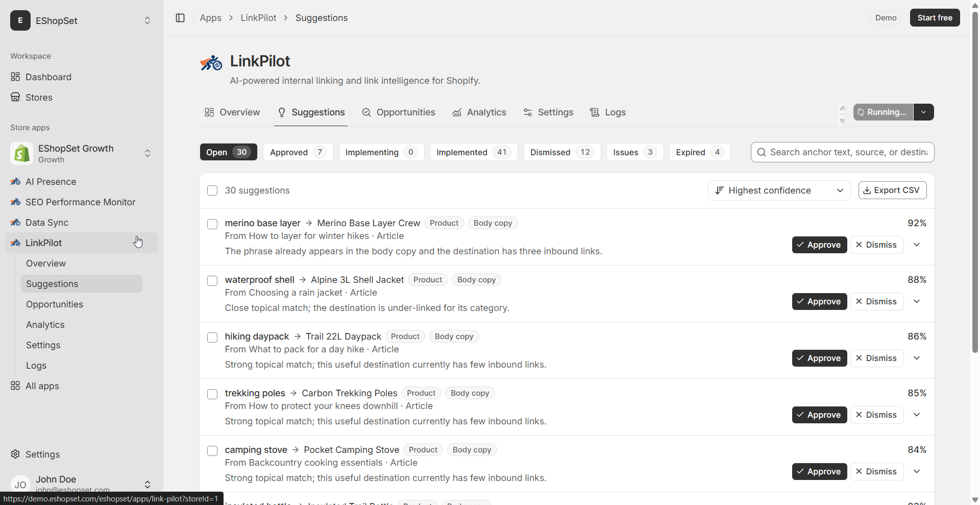Switch to the Opportunities tab
Image resolution: width=980 pixels, height=505 pixels.
click(x=399, y=112)
